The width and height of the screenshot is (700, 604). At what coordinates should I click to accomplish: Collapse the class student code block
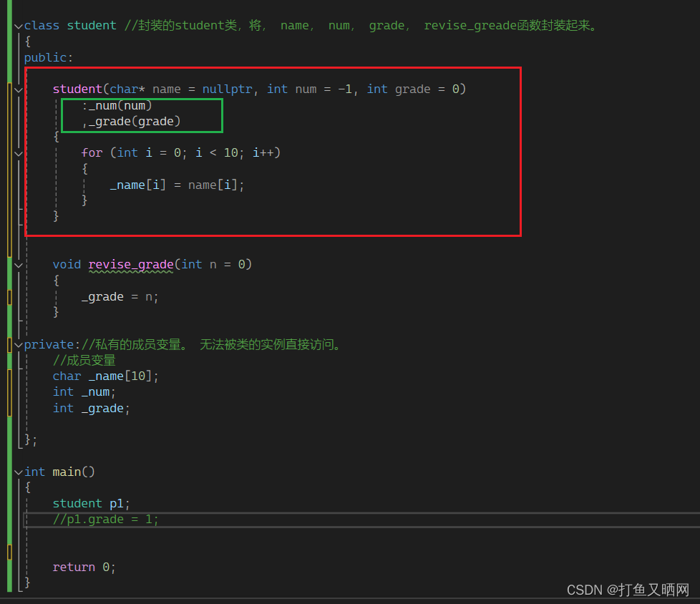click(19, 26)
